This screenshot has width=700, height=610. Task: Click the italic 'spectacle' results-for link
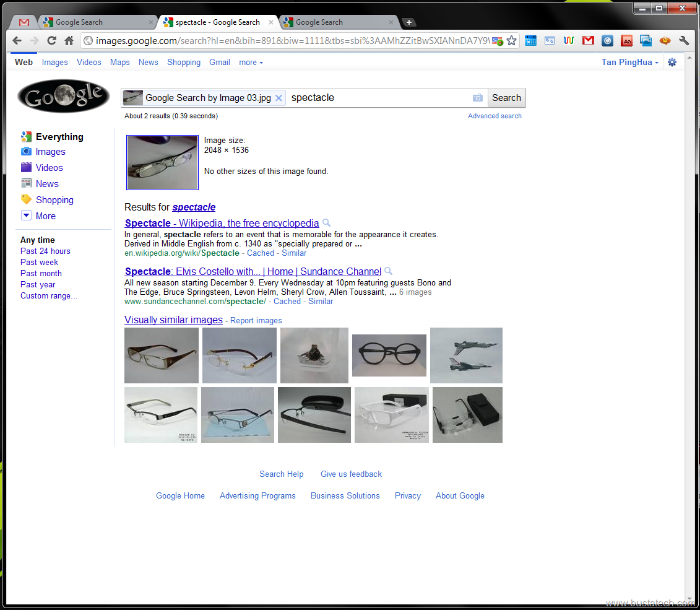[x=194, y=207]
